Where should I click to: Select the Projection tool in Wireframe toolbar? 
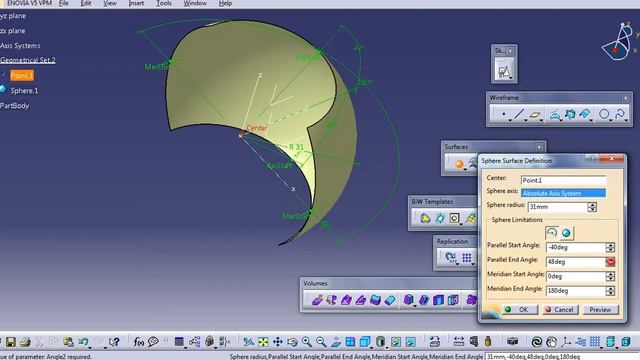pos(555,115)
